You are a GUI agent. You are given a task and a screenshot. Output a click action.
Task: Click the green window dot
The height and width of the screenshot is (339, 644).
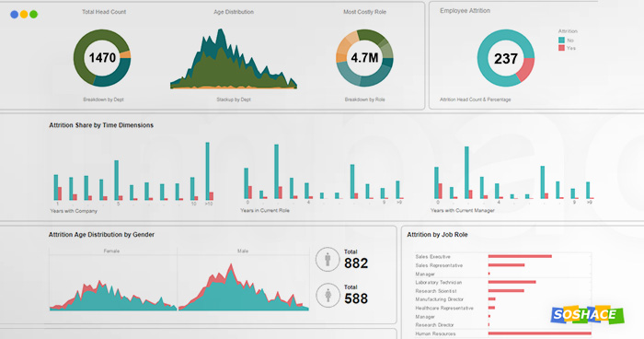(x=34, y=15)
